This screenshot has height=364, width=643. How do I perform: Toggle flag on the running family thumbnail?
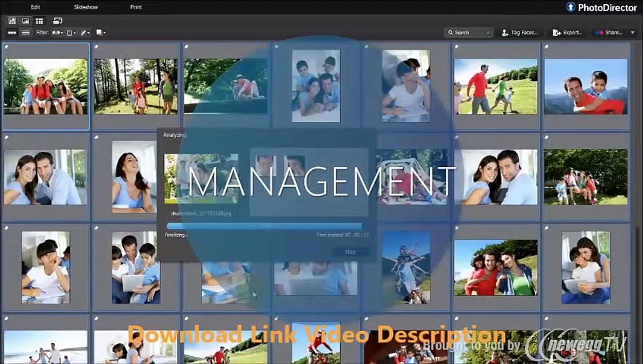[x=457, y=47]
